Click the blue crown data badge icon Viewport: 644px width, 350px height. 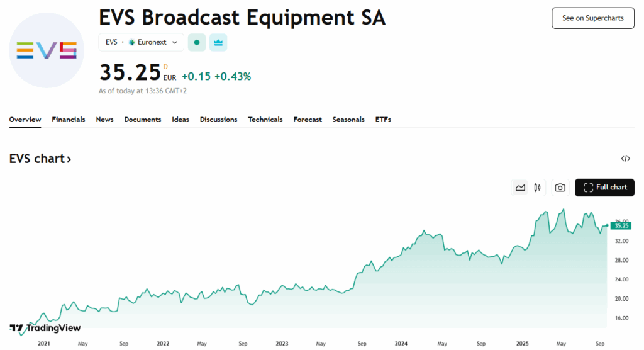coord(218,42)
